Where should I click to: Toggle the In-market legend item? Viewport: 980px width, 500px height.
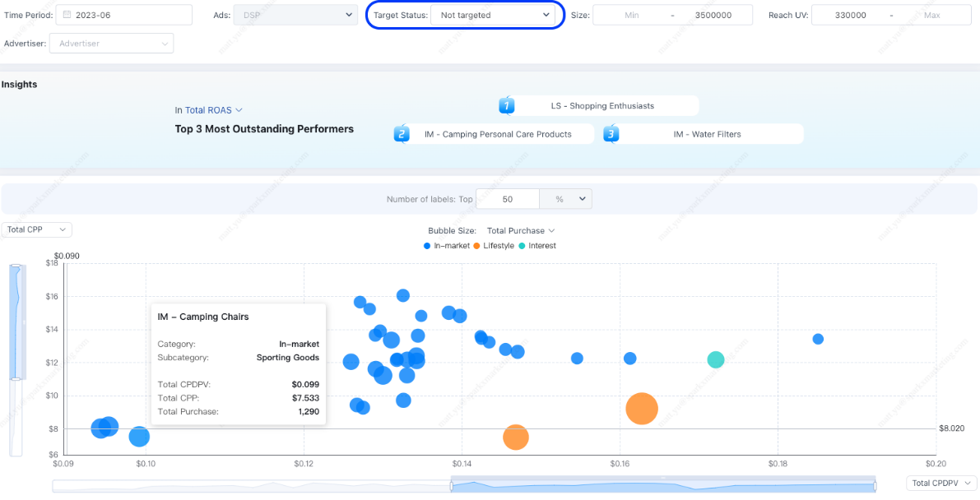pos(447,246)
